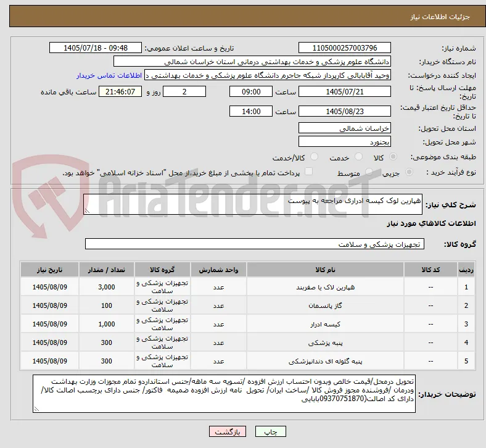Viewport: 486px width, 448px height.
Task: Click the price validity date 1405/08/23
Action: [345, 111]
